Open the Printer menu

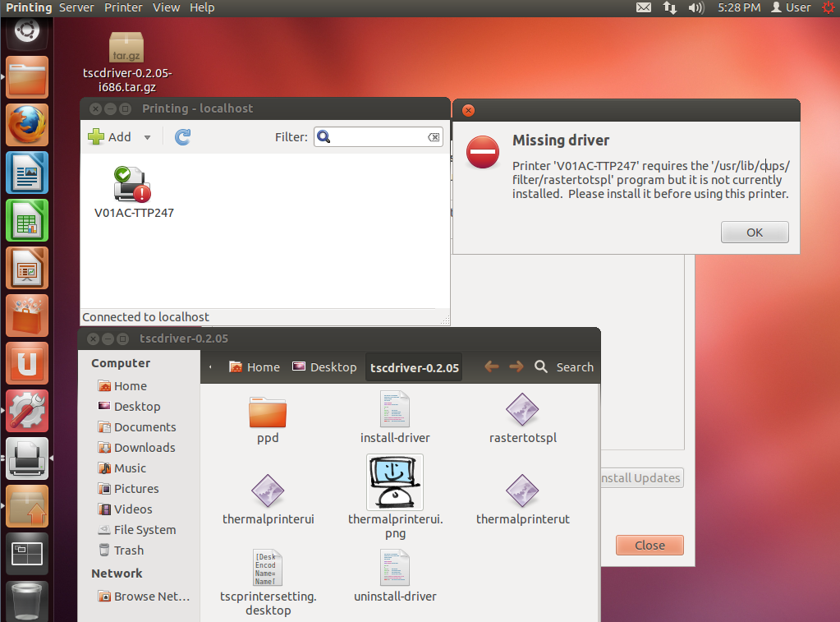[x=123, y=7]
